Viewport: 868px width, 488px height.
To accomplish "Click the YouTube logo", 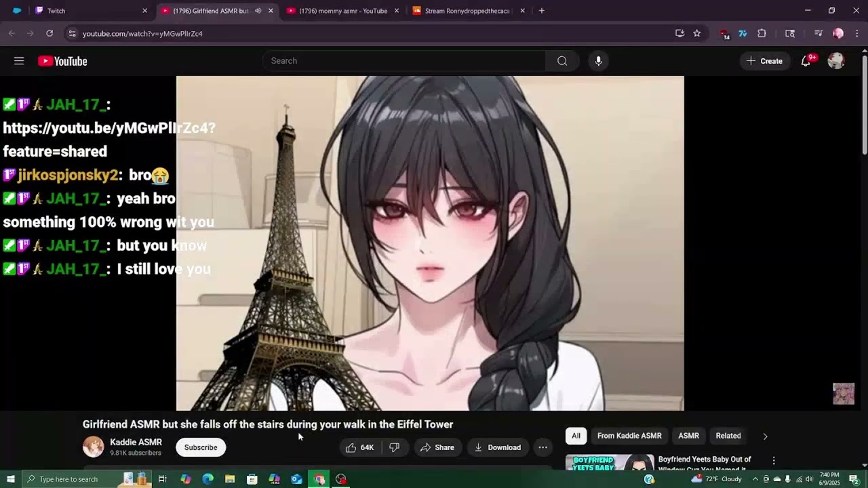I will pyautogui.click(x=62, y=61).
